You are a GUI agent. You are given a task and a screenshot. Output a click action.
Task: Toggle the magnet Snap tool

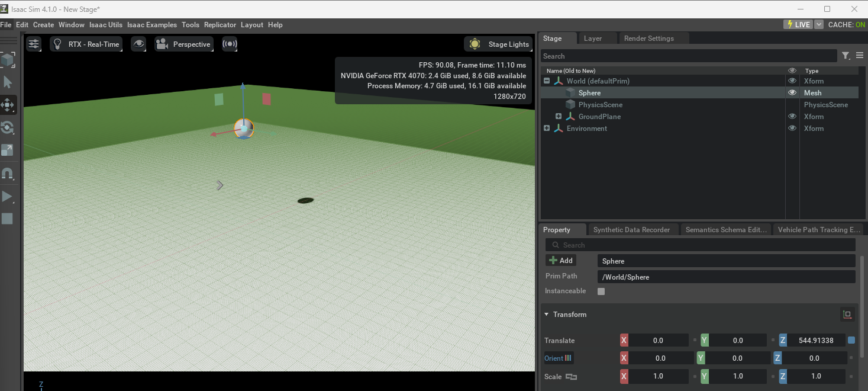(x=7, y=174)
